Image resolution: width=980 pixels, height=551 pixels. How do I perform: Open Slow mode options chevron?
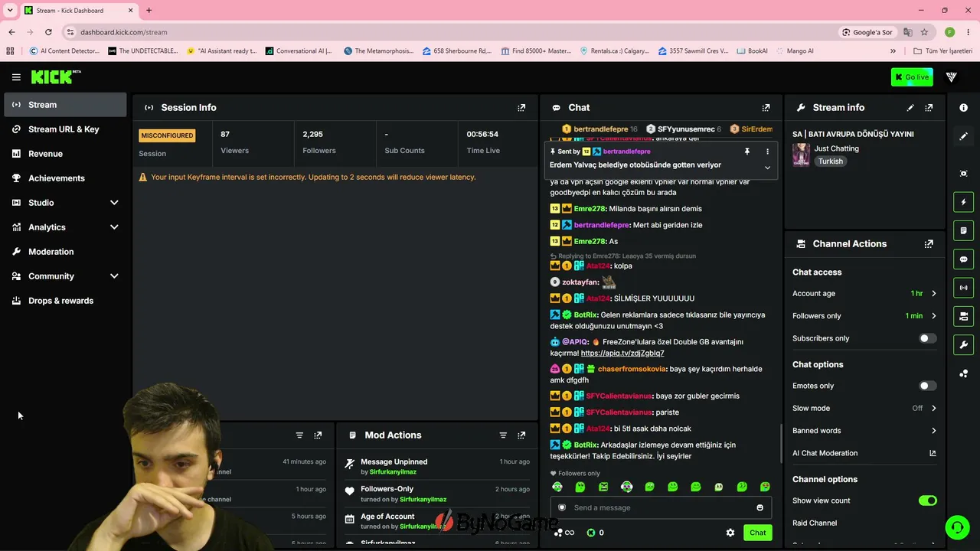(933, 409)
